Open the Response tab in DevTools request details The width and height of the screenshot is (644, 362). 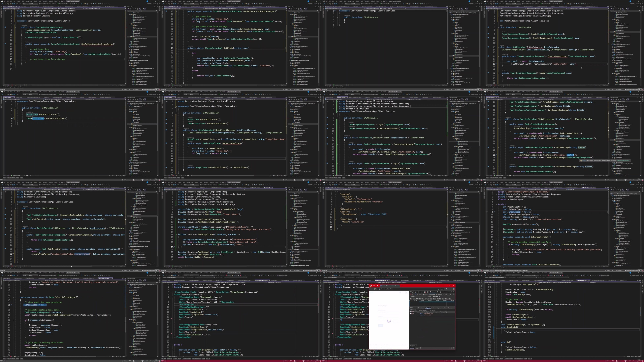(x=439, y=308)
